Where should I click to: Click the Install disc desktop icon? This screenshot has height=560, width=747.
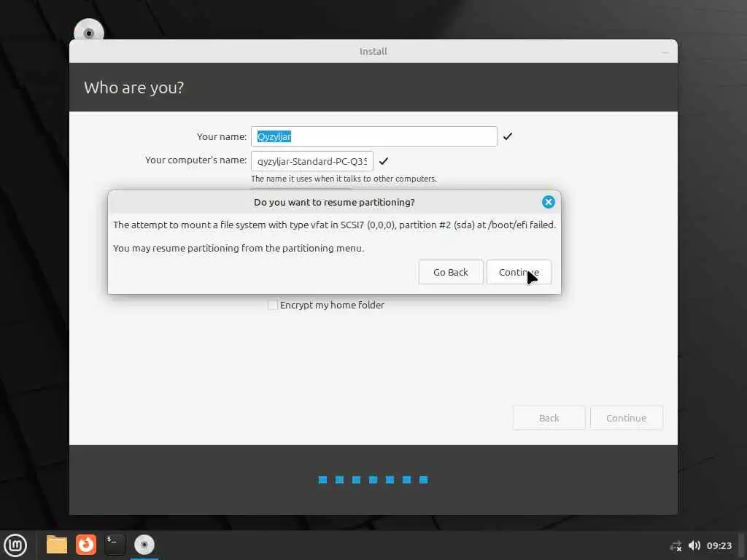coord(89,29)
